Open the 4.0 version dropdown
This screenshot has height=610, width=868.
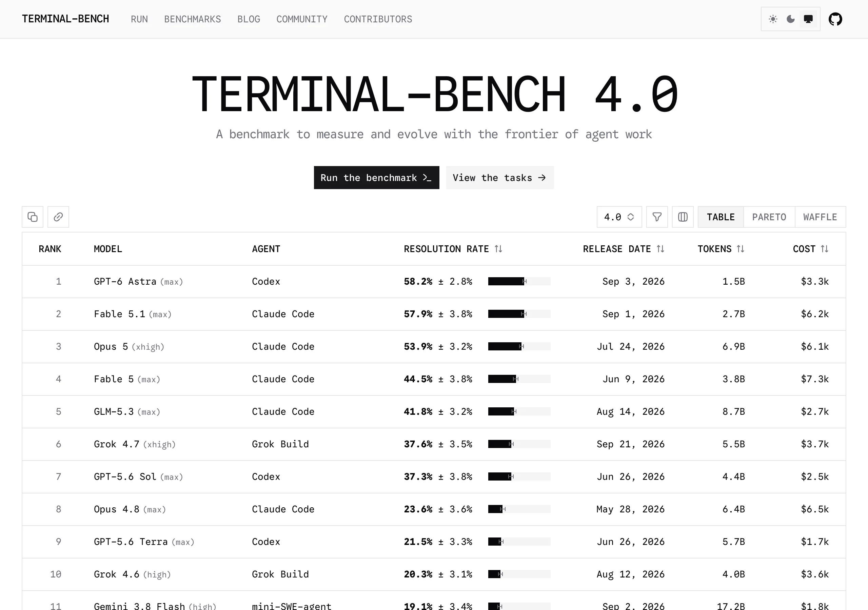click(x=619, y=217)
